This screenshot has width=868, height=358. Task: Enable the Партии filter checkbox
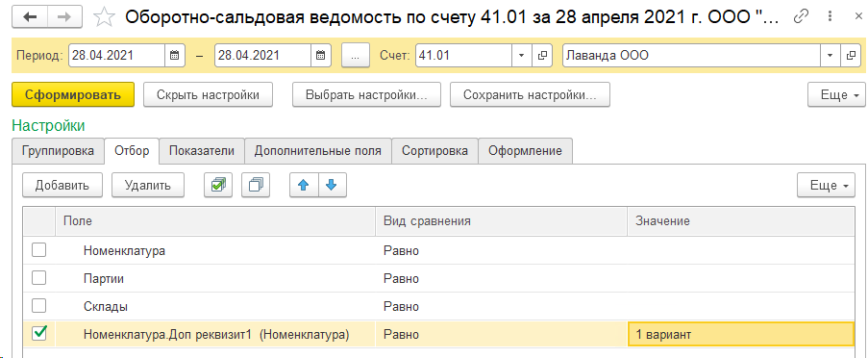(39, 278)
